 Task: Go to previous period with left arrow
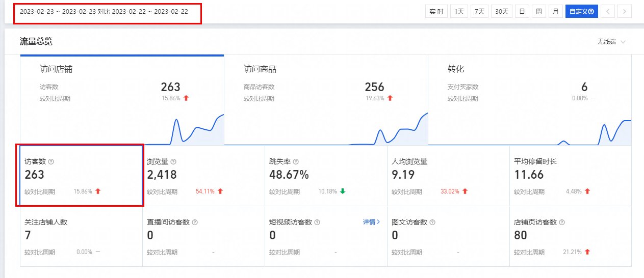click(607, 11)
